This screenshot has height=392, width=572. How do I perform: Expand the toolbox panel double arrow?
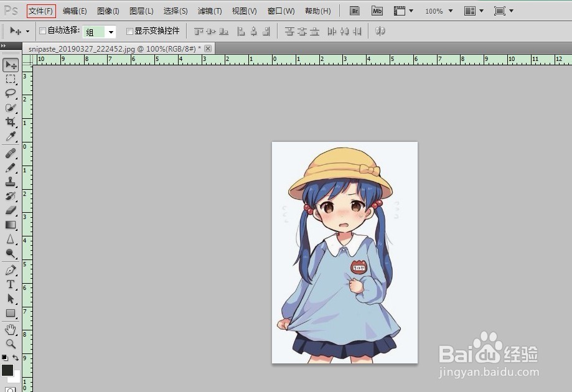[x=3, y=45]
